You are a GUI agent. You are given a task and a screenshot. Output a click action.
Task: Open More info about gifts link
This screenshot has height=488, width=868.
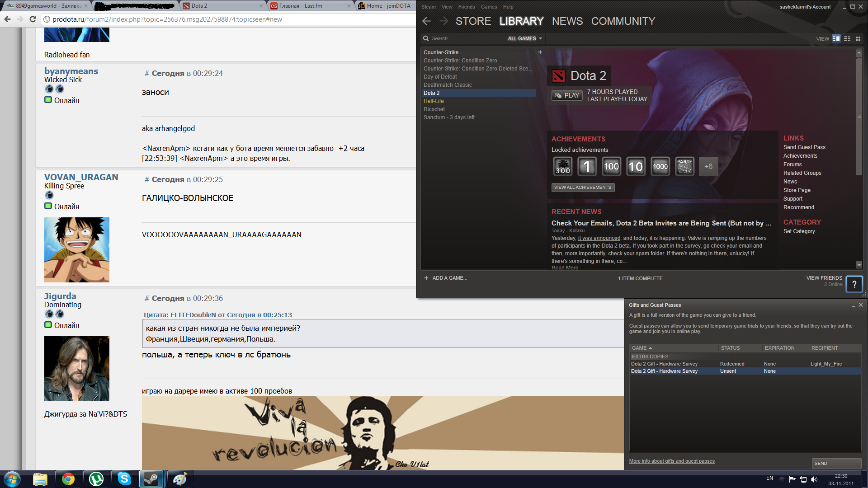671,461
